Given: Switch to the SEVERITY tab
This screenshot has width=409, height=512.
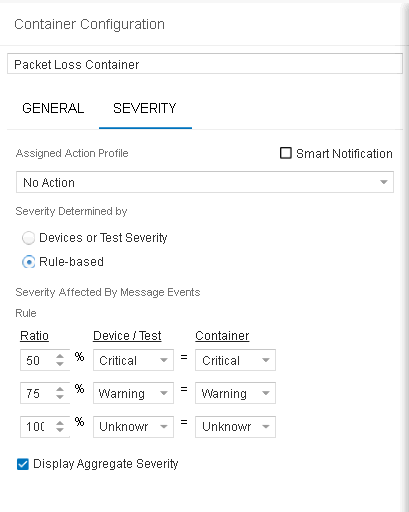Looking at the screenshot, I should click(x=145, y=108).
